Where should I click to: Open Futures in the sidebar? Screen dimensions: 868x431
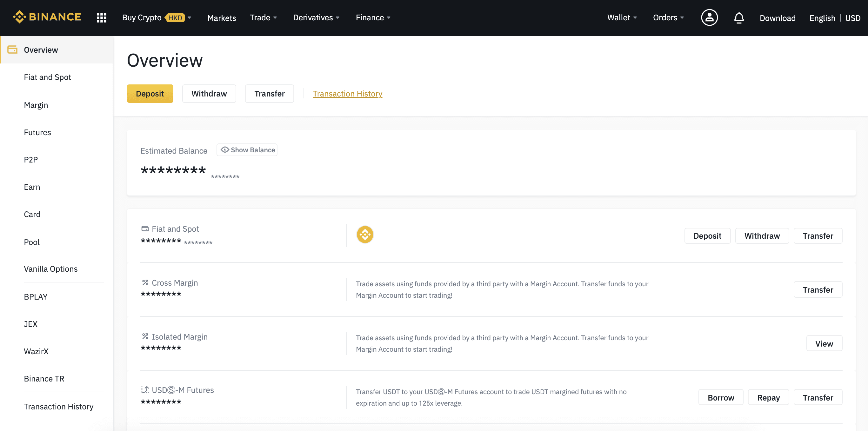click(37, 132)
